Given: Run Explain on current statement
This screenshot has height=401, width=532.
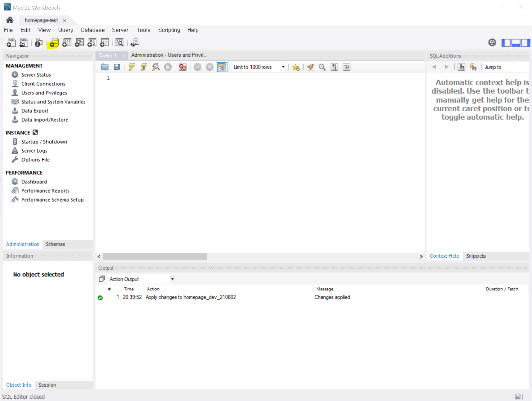Looking at the screenshot, I should [156, 67].
